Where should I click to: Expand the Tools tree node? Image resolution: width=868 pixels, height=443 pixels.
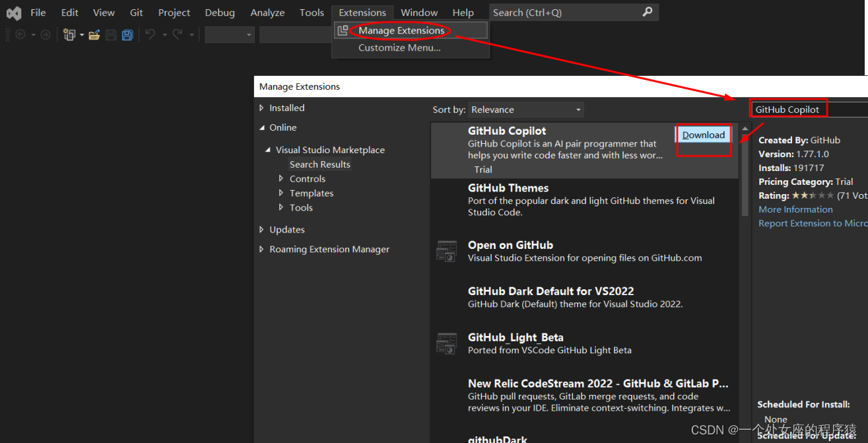coord(282,207)
